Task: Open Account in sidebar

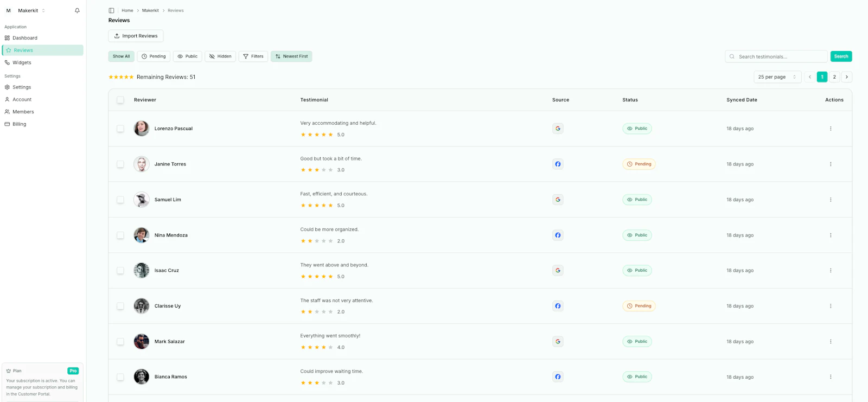Action: pyautogui.click(x=43, y=99)
